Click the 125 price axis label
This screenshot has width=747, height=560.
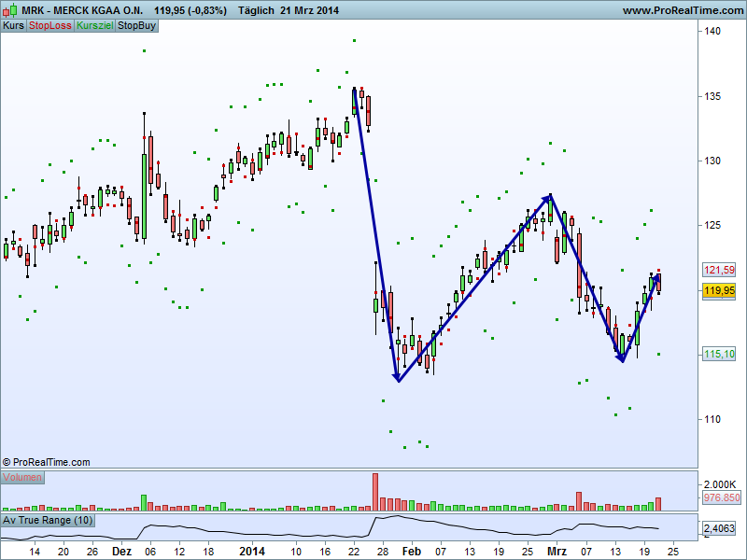(712, 225)
